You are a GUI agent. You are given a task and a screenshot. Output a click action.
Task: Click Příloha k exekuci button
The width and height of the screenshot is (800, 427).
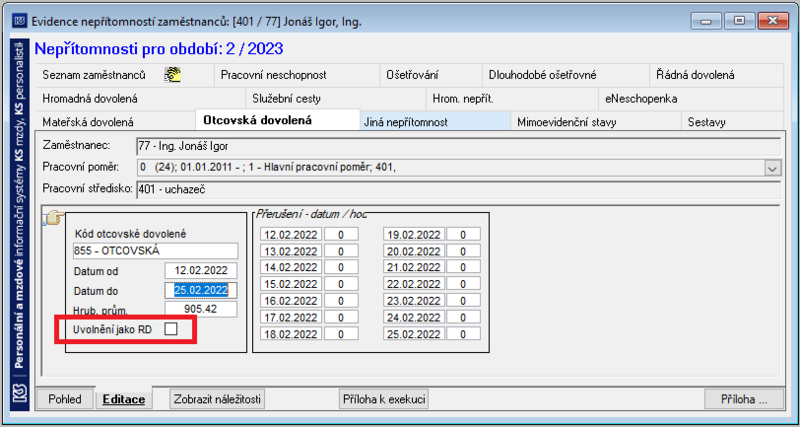[x=384, y=399]
